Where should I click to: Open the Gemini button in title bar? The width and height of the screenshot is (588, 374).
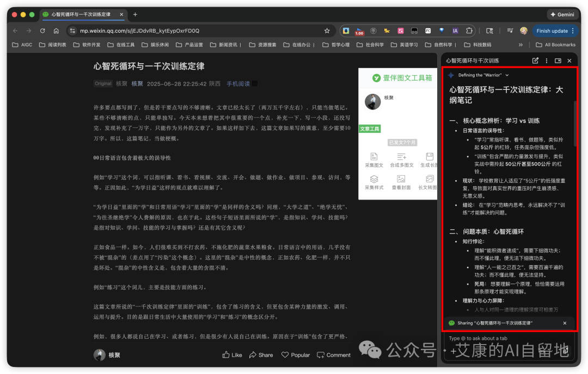[x=562, y=15]
